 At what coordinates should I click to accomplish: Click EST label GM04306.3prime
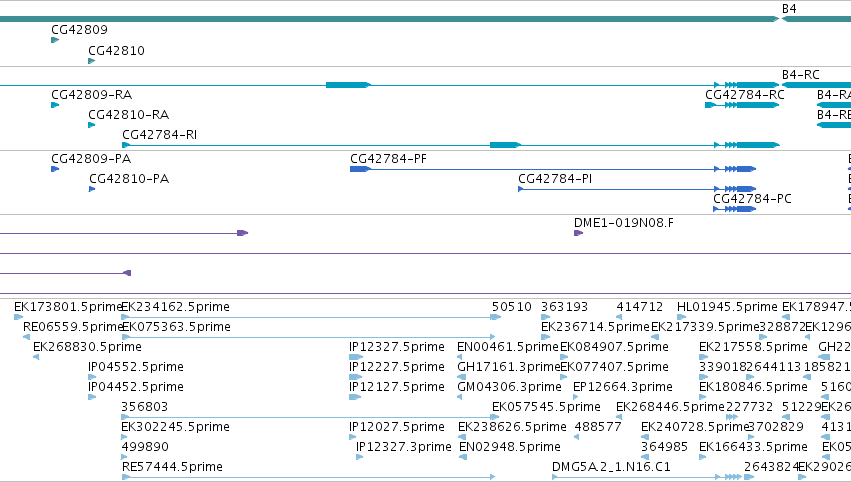tap(510, 388)
